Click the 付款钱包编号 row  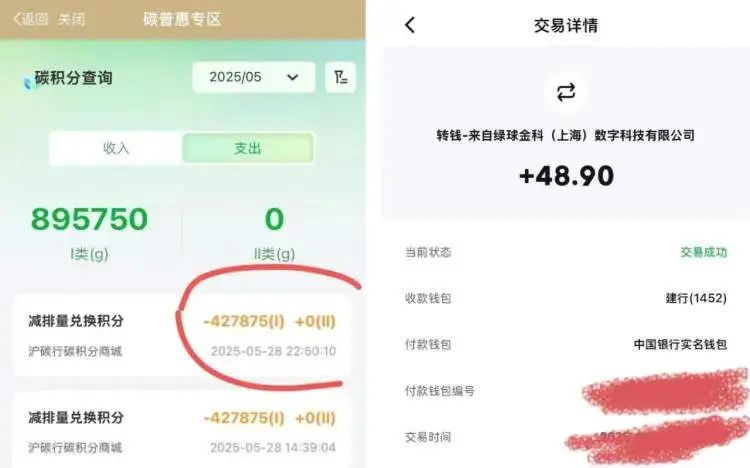click(566, 391)
